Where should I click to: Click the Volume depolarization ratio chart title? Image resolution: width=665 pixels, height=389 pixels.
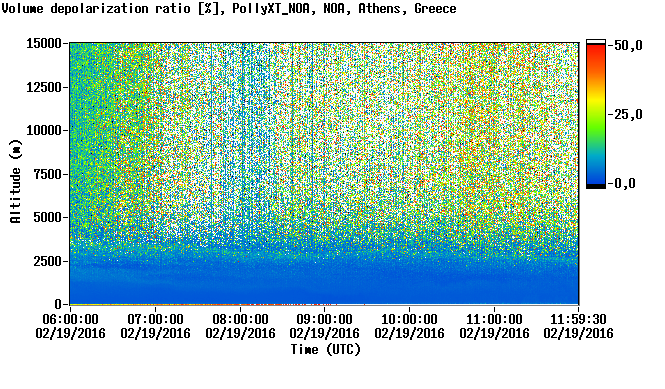(229, 8)
